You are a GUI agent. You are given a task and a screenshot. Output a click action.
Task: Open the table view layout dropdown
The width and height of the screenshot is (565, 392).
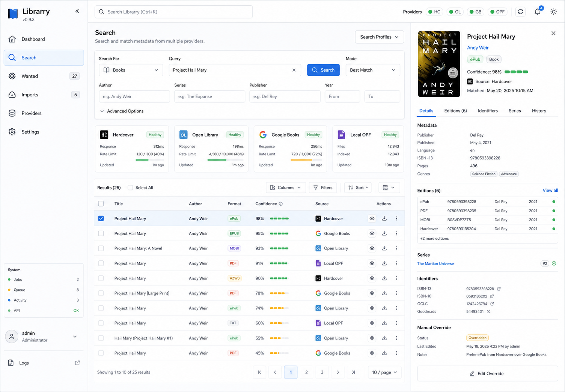coord(389,188)
